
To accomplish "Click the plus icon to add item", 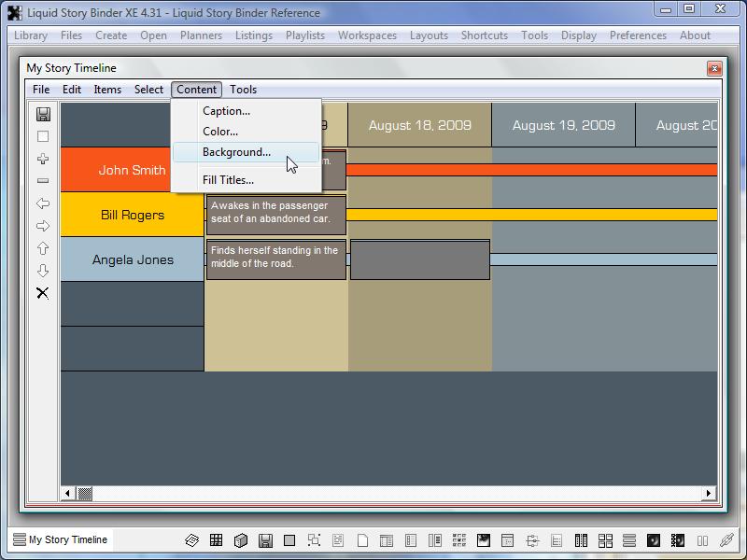I will (x=43, y=160).
